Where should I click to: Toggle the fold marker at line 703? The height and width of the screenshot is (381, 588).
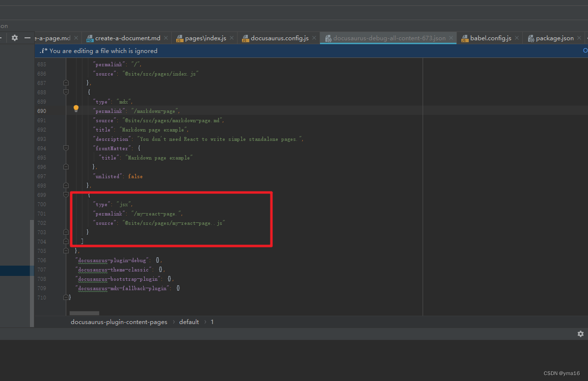point(66,232)
